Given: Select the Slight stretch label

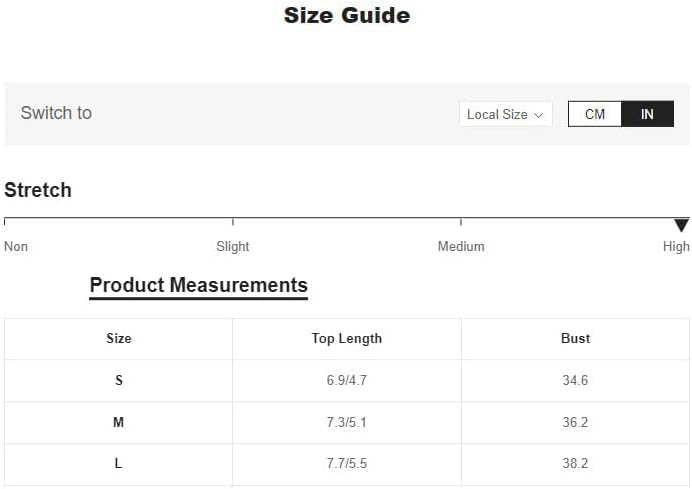Looking at the screenshot, I should coord(233,246).
